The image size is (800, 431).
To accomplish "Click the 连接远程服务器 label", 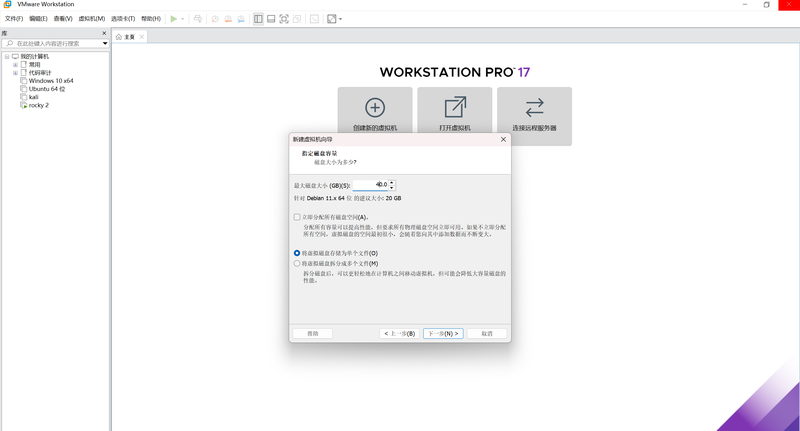I will pyautogui.click(x=535, y=128).
